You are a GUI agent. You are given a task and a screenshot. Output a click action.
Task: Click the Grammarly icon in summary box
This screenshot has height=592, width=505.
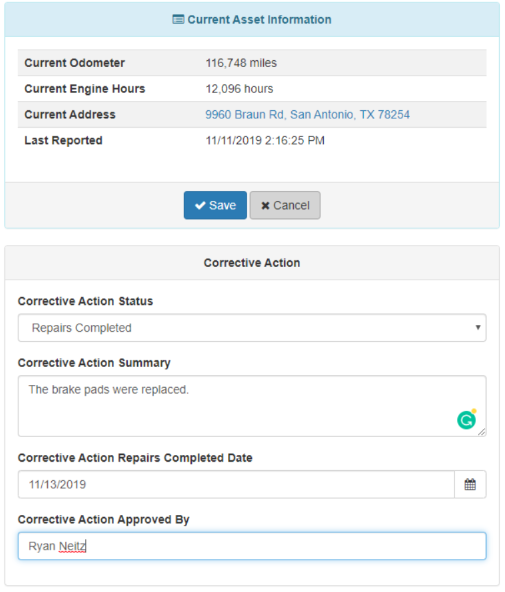(x=467, y=420)
